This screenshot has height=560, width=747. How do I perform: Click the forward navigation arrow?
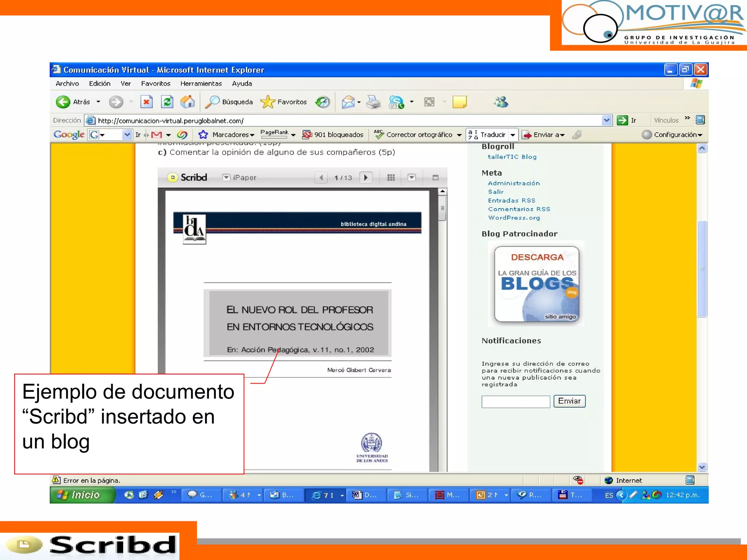(116, 102)
